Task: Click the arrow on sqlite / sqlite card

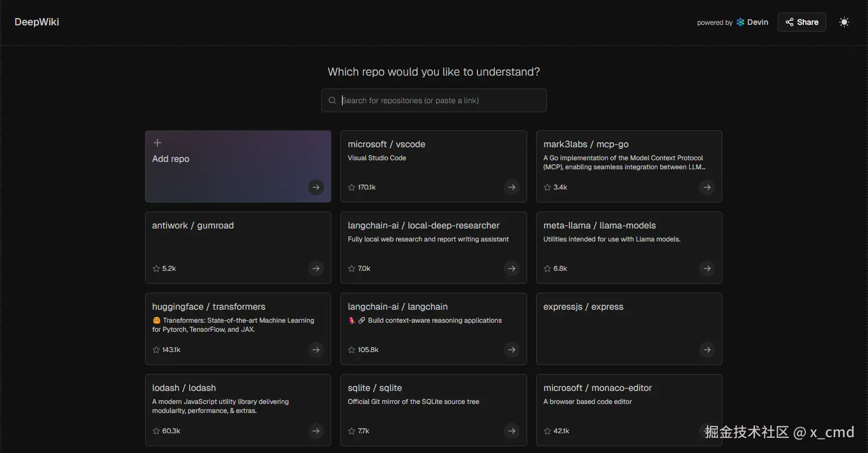Action: coord(512,431)
